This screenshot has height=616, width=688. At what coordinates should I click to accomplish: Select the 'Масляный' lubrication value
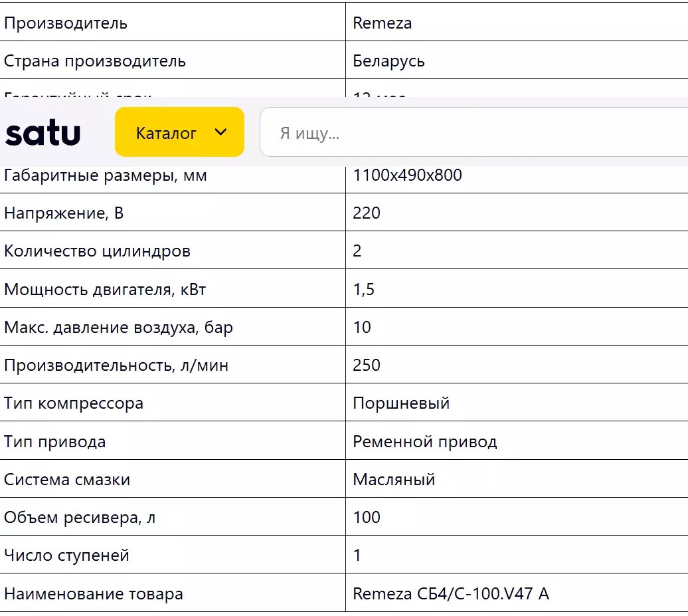click(394, 480)
